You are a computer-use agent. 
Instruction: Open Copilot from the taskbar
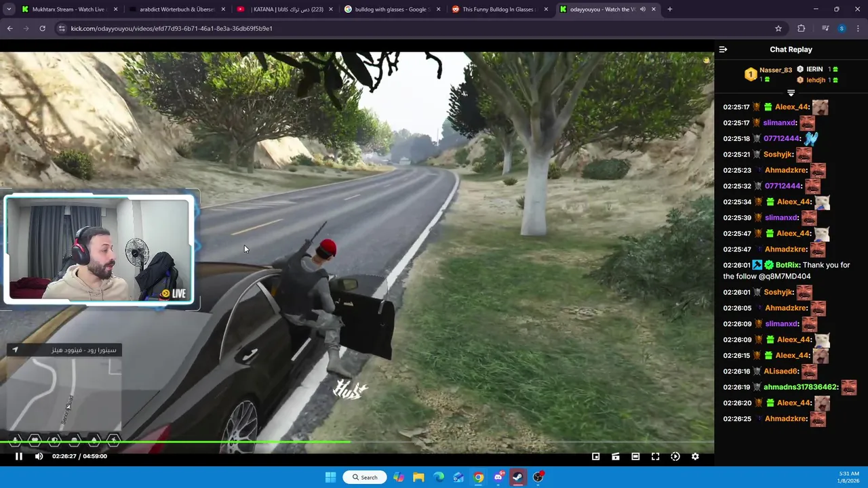pyautogui.click(x=399, y=477)
